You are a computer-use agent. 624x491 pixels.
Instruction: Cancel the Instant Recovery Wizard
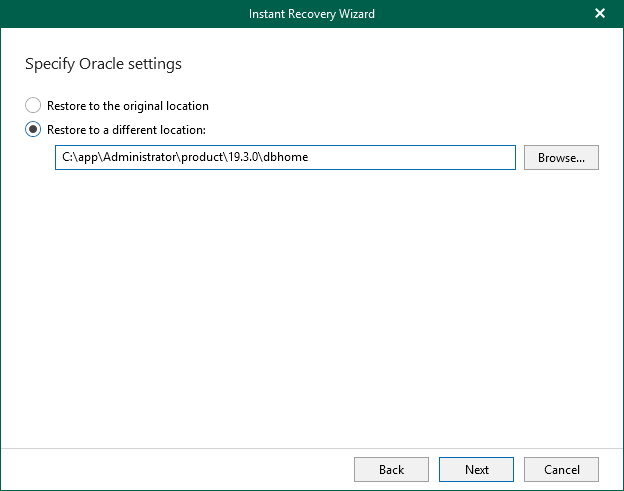coord(561,469)
